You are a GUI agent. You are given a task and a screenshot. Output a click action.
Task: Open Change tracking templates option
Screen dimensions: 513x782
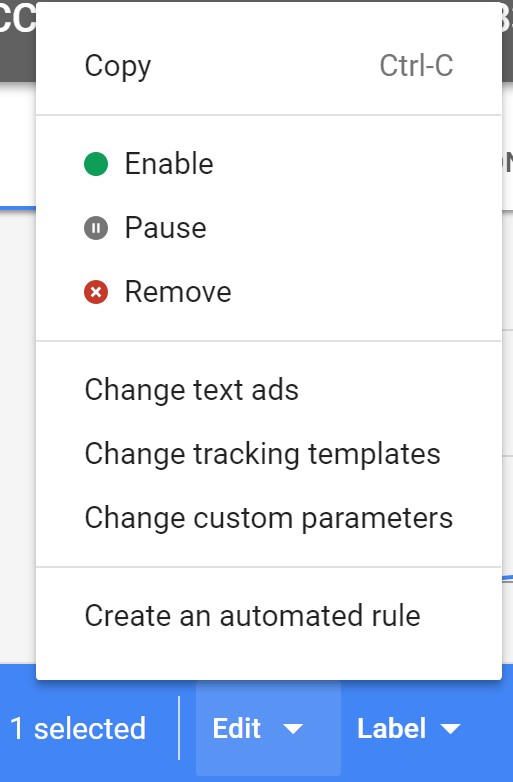point(269,454)
